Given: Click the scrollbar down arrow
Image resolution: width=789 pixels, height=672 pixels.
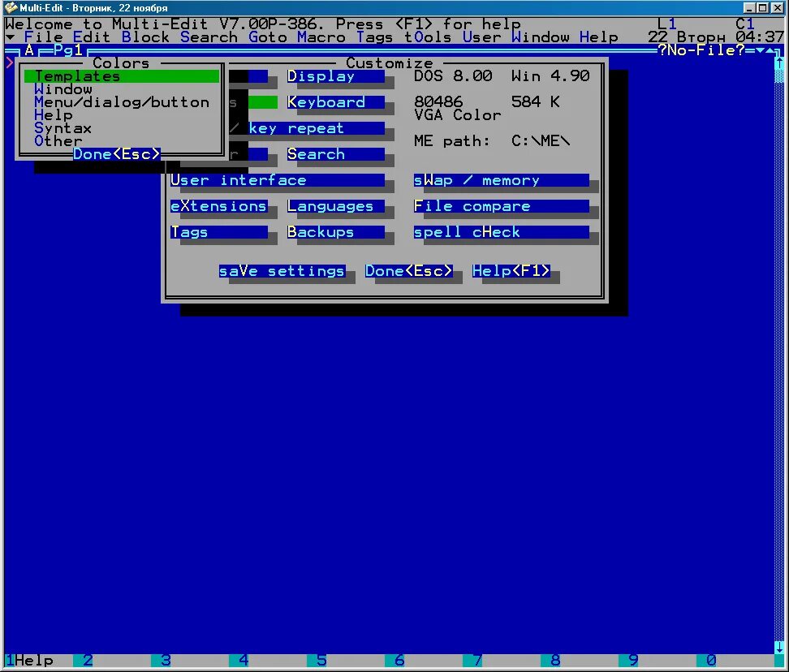Looking at the screenshot, I should [779, 647].
